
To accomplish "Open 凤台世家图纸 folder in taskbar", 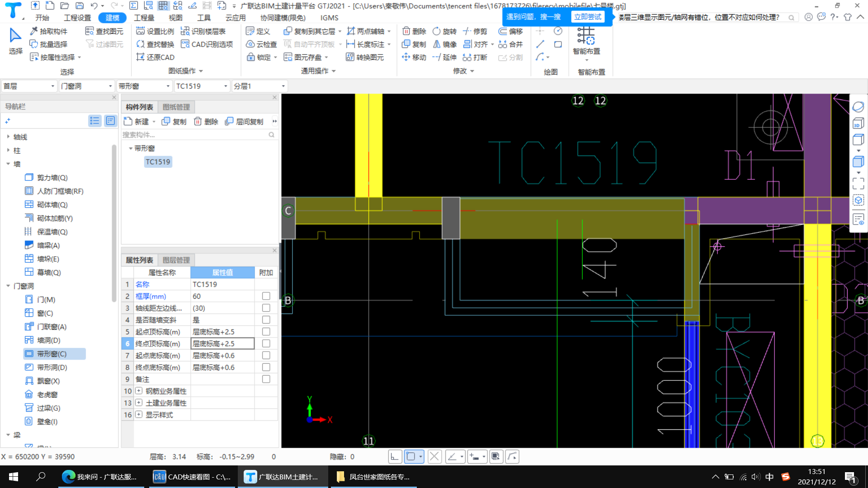I will [x=373, y=477].
